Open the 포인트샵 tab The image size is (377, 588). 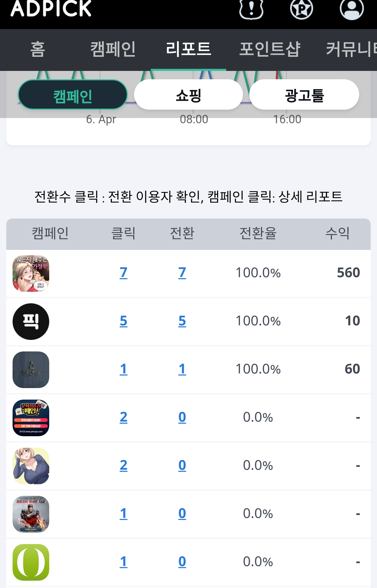[270, 49]
